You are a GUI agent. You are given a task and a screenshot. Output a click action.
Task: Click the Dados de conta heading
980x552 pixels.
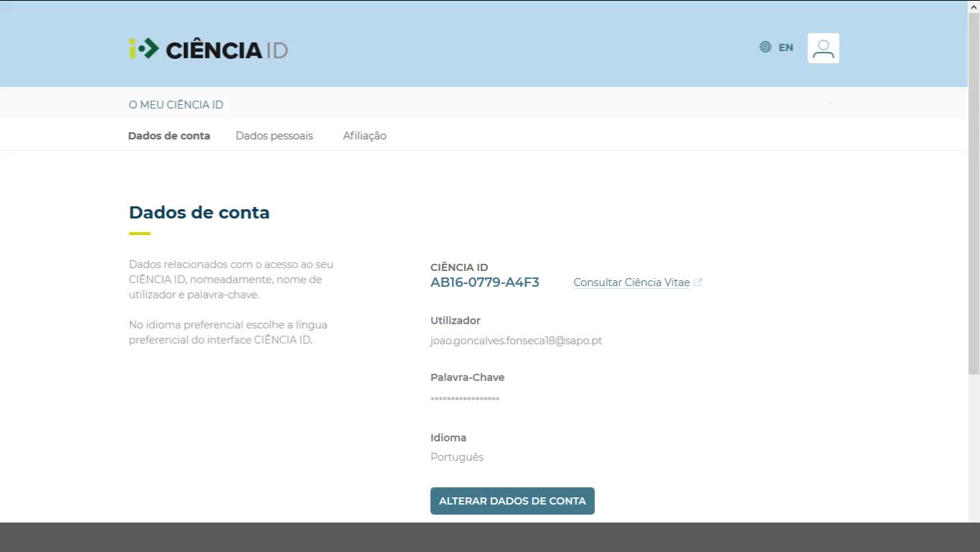[199, 213]
